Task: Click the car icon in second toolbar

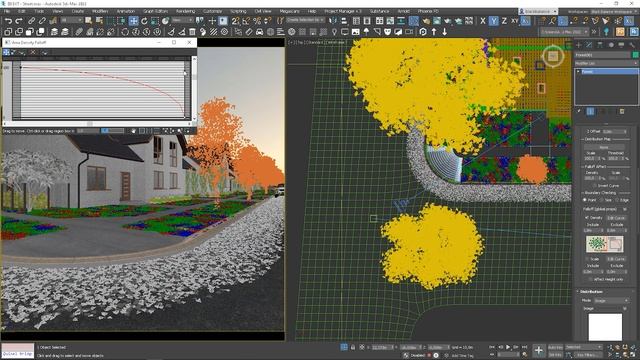Action: pos(259,32)
